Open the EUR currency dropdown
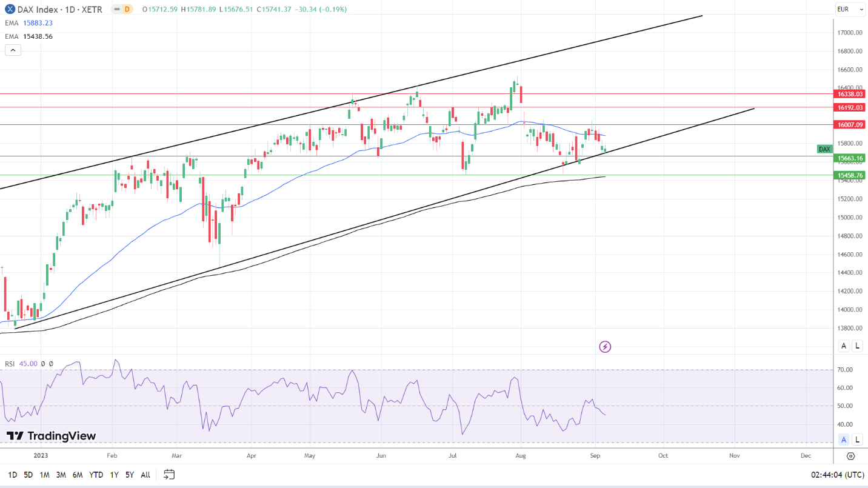868x488 pixels. pyautogui.click(x=850, y=9)
